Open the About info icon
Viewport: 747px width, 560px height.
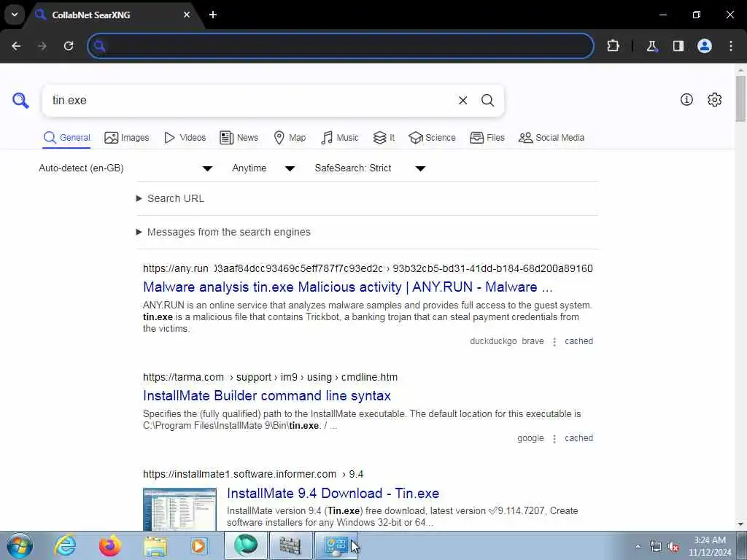point(686,99)
